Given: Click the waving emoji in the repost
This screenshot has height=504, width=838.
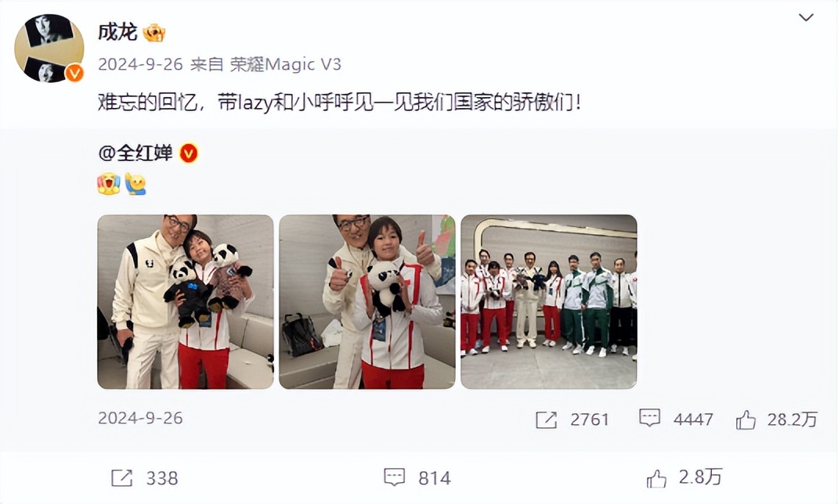Looking at the screenshot, I should tap(135, 184).
